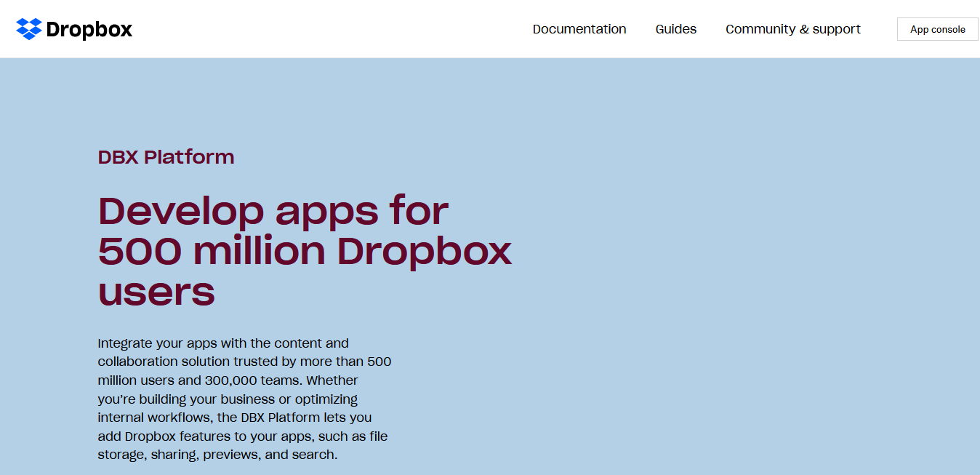Screen dimensions: 980x475
Task: Click the line "storage, sharing, previews, and search"
Action: tap(217, 455)
